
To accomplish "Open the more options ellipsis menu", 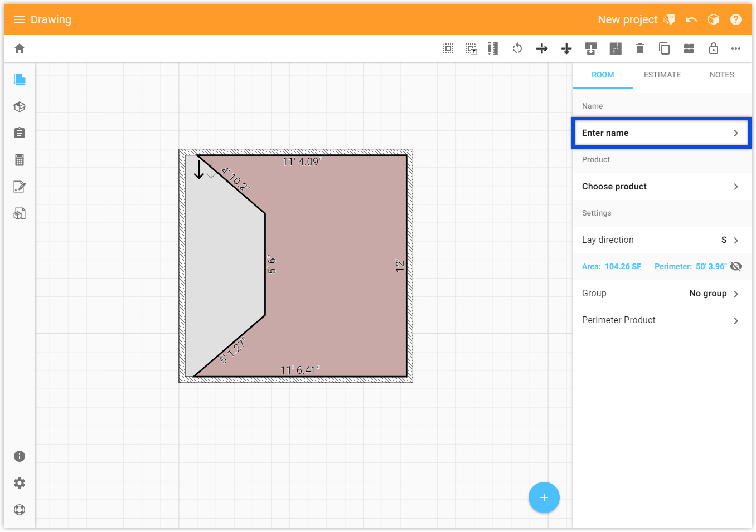I will (x=736, y=48).
